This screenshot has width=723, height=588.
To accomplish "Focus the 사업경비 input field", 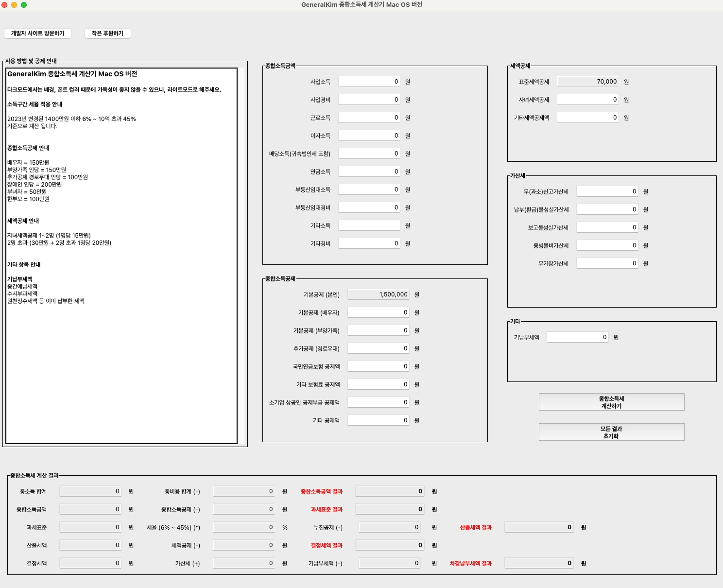I will coord(369,100).
